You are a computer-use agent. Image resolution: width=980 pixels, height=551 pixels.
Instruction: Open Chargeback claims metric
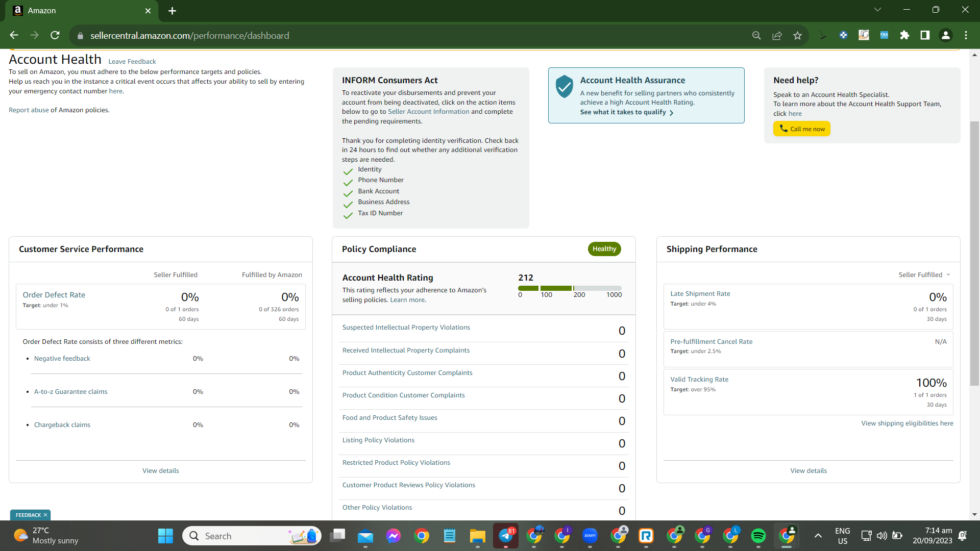pos(62,425)
